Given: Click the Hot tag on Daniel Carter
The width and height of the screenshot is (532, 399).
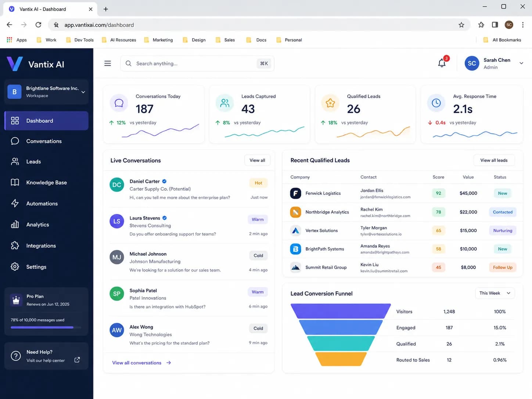Looking at the screenshot, I should [258, 183].
